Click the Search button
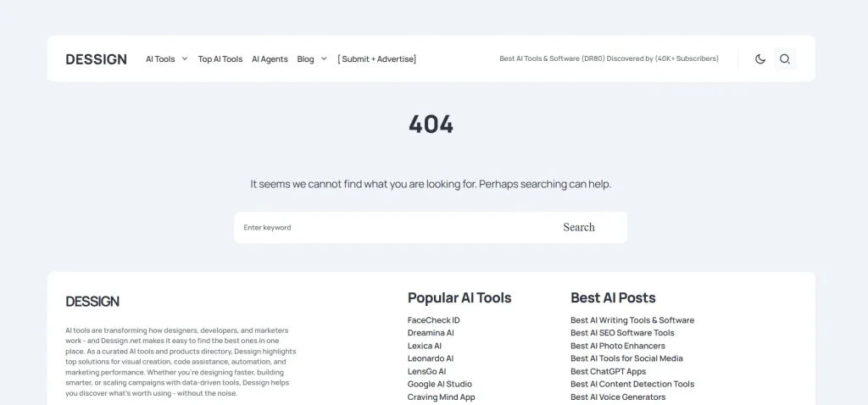Image resolution: width=868 pixels, height=405 pixels. coord(579,227)
